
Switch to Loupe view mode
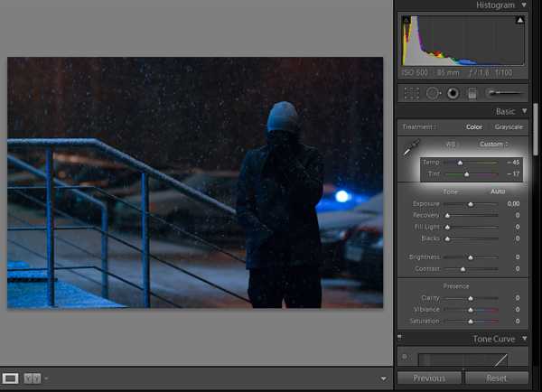tap(11, 378)
